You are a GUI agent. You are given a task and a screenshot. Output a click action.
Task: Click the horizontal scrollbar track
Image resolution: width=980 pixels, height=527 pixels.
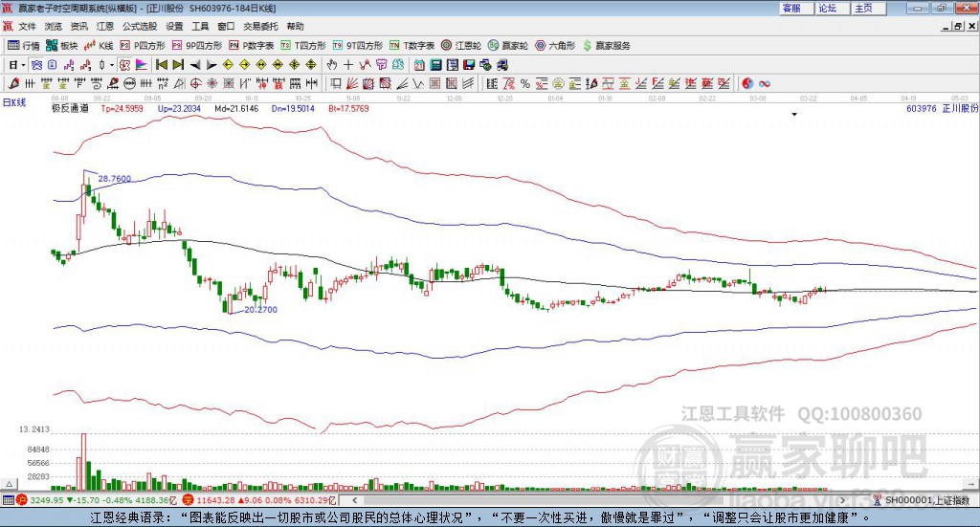[599, 500]
